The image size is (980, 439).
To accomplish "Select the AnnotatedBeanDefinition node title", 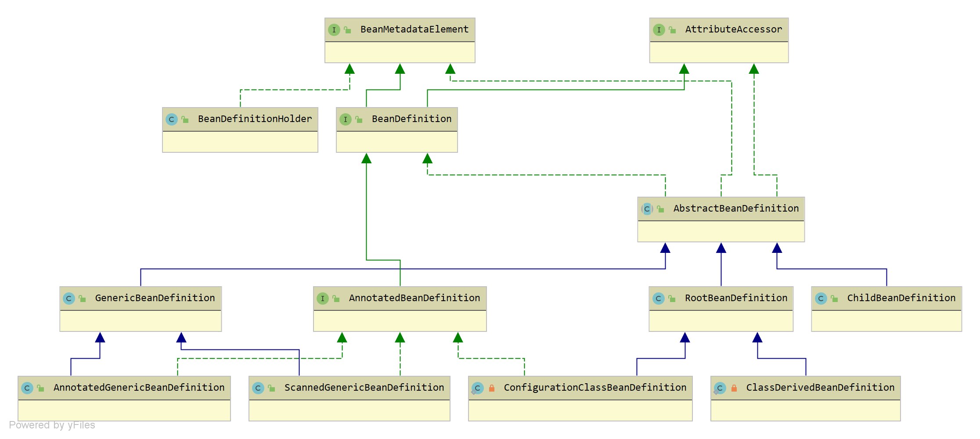I will tap(414, 298).
